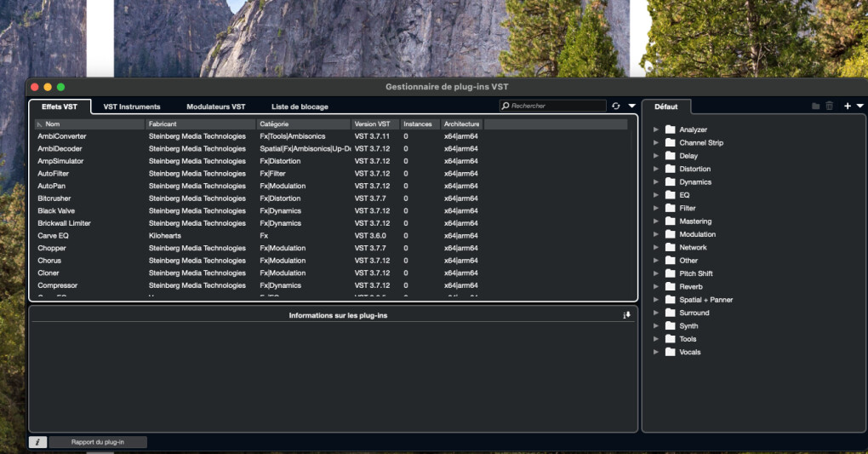The image size is (868, 454).
Task: Select the Cloner plug-in row
Action: 331,273
